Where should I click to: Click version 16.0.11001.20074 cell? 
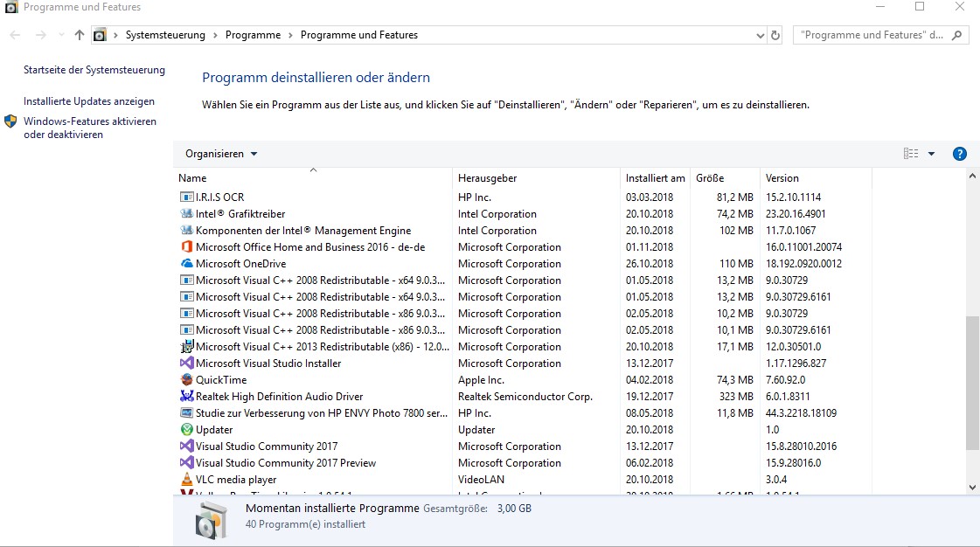pyautogui.click(x=803, y=247)
